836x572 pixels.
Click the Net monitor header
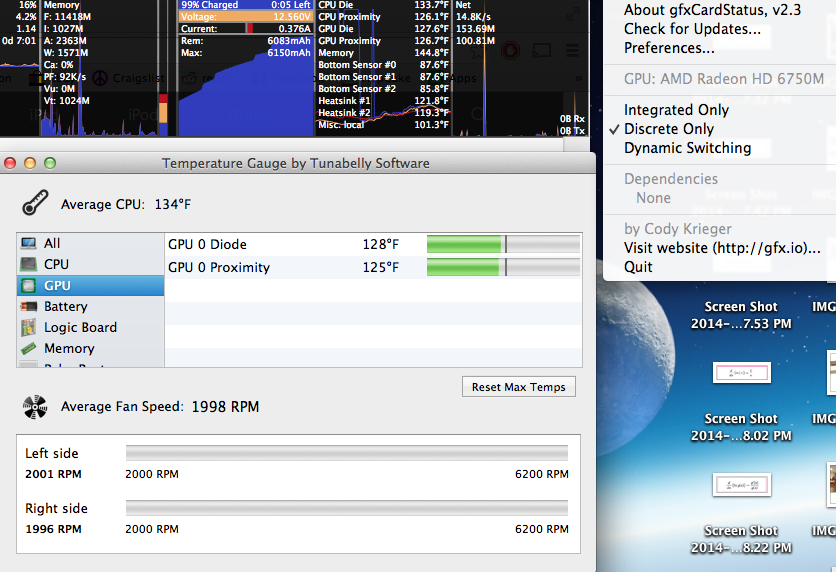point(463,5)
